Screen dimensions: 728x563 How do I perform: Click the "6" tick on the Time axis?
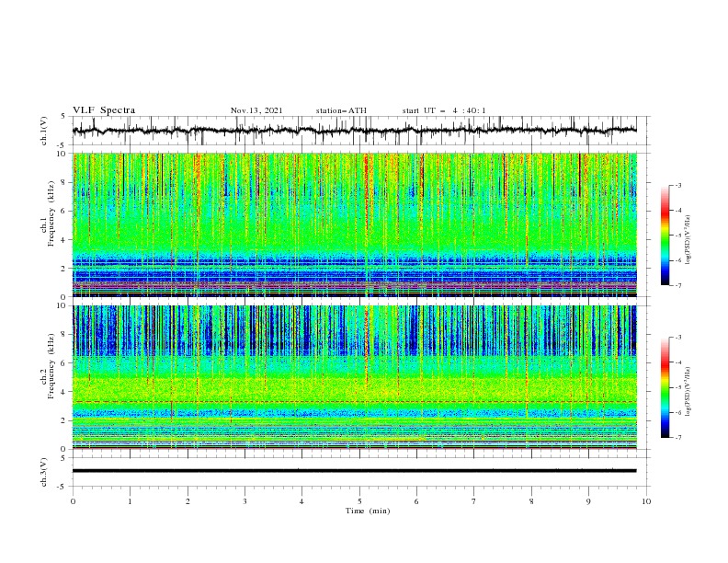(x=416, y=501)
